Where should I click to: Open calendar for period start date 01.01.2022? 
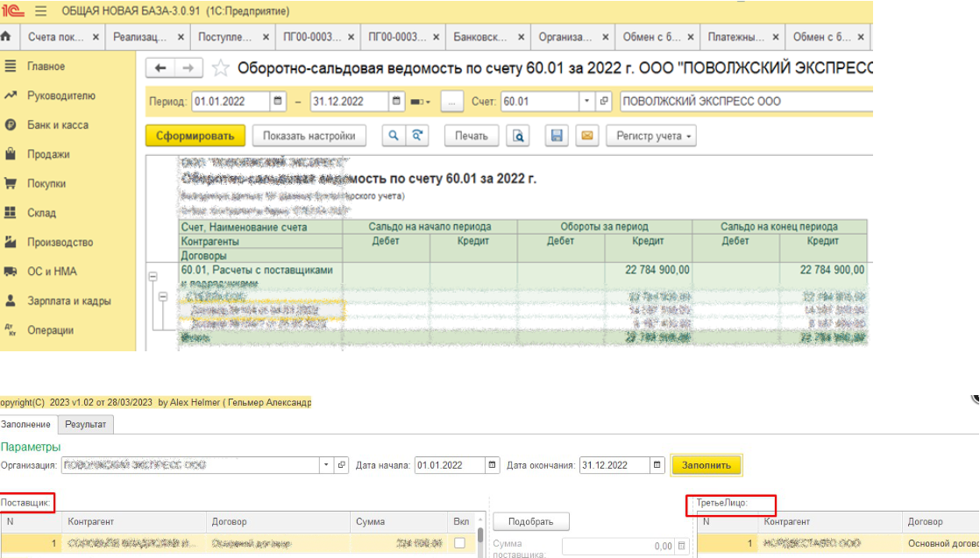[278, 102]
